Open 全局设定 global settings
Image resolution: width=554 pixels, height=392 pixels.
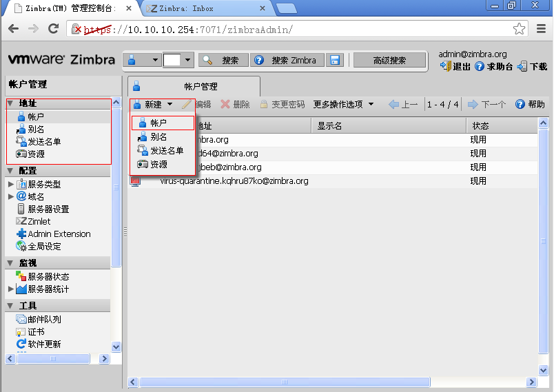pos(39,246)
